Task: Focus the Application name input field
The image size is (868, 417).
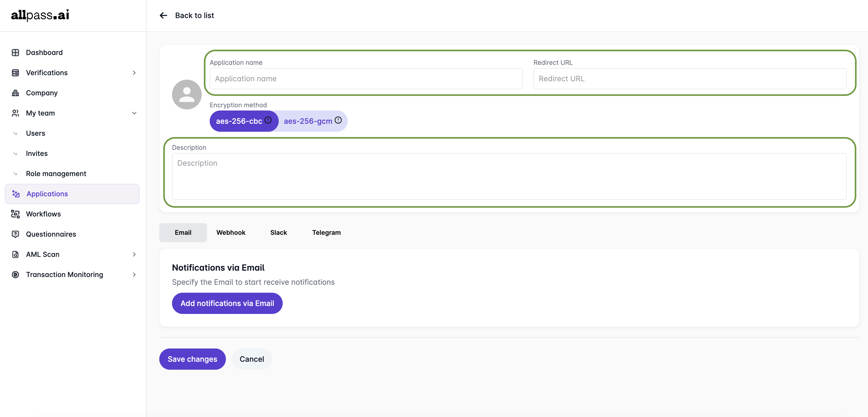Action: 366,79
